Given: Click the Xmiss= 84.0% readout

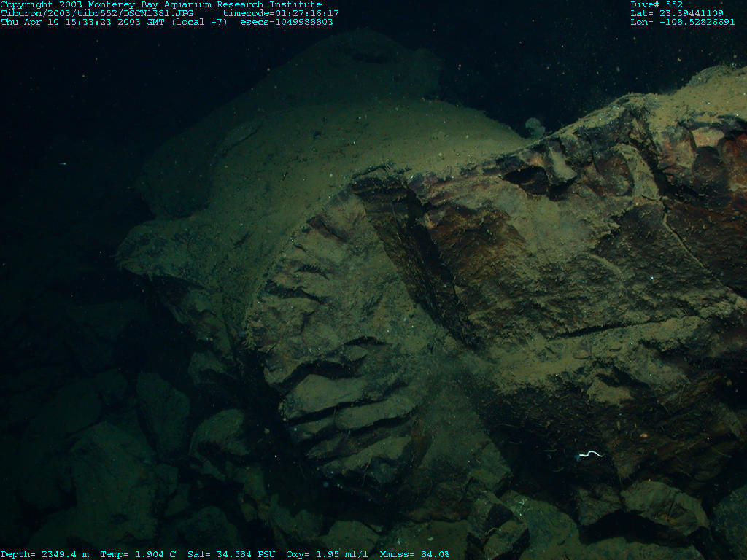Looking at the screenshot, I should coord(414,554).
